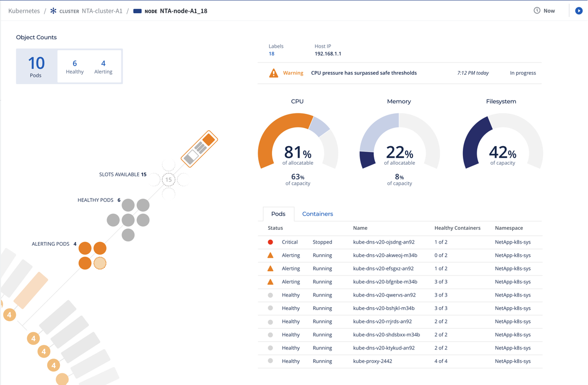Open the Kubernetes breadcrumb link
588x385 pixels.
click(x=24, y=10)
